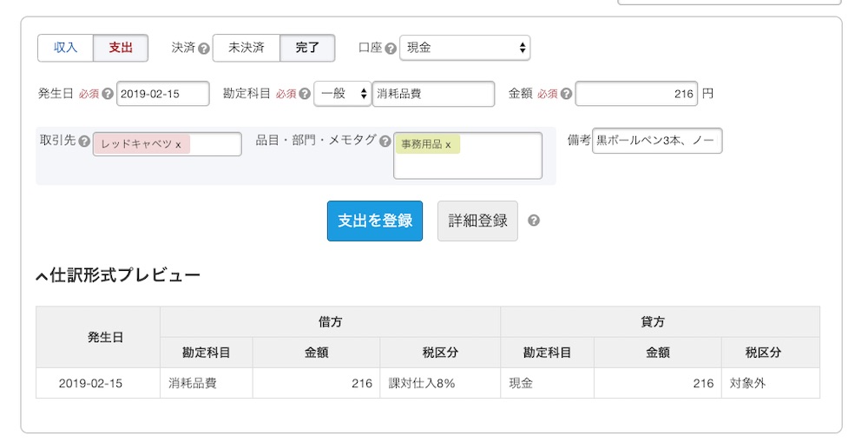The image size is (868, 442).
Task: Remove the 事務用品 tag
Action: point(448,144)
